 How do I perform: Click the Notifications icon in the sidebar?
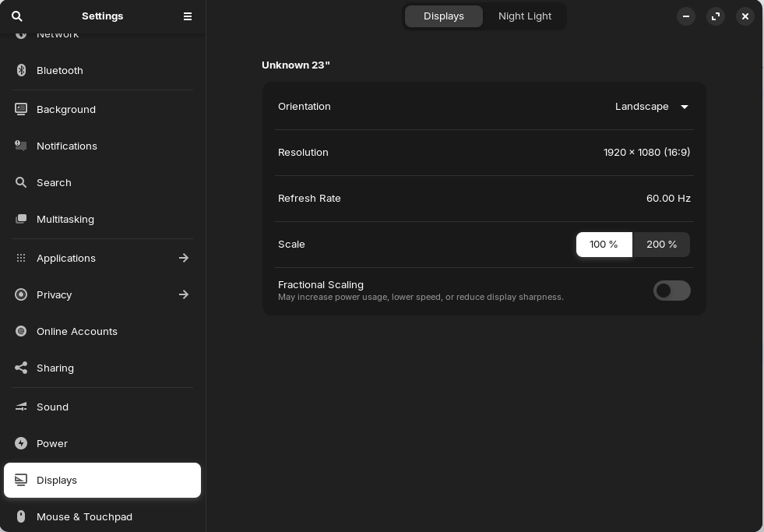tap(21, 146)
